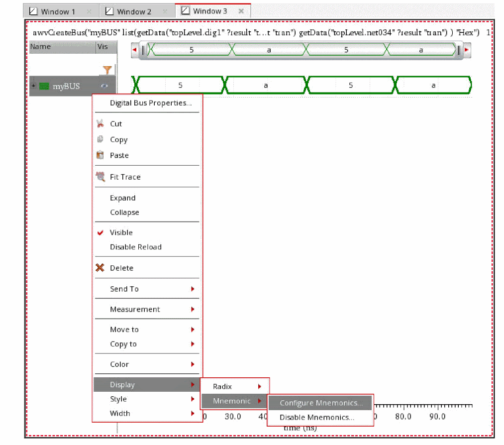Click the red X Delete icon

100,267
